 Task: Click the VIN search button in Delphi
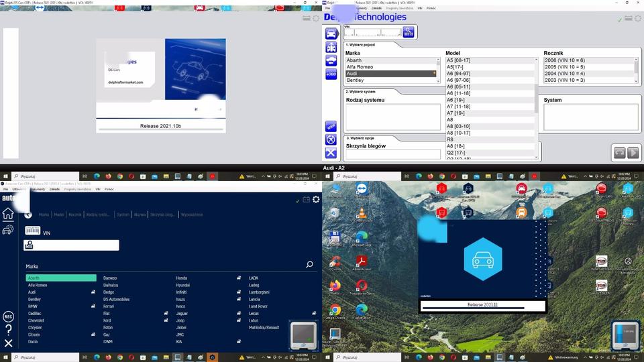pos(409,32)
